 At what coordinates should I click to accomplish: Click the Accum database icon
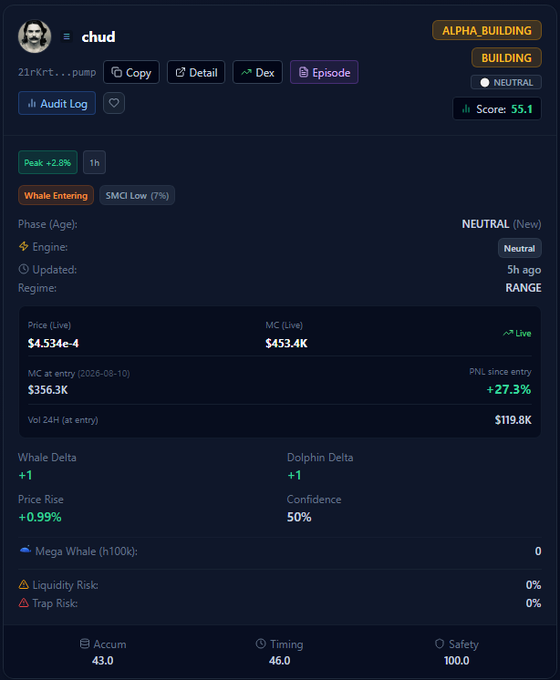(85, 644)
